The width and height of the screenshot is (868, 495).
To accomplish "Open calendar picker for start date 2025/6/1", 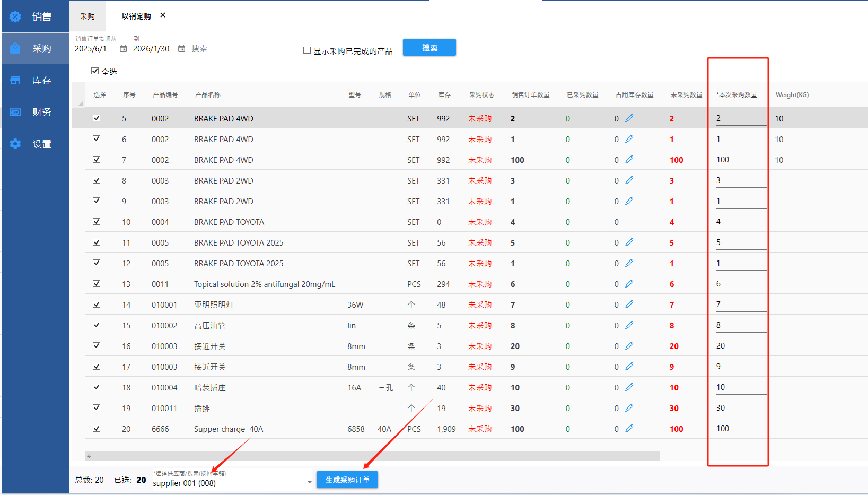I will (x=123, y=49).
